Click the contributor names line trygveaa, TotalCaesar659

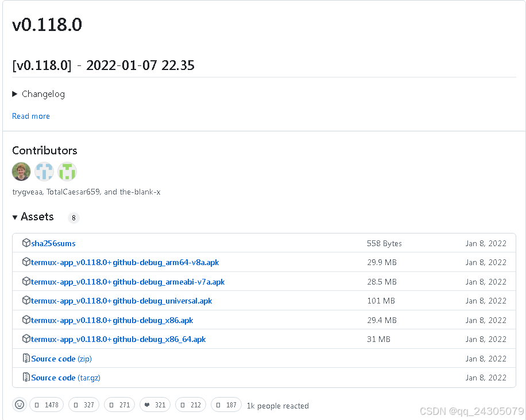tap(86, 192)
